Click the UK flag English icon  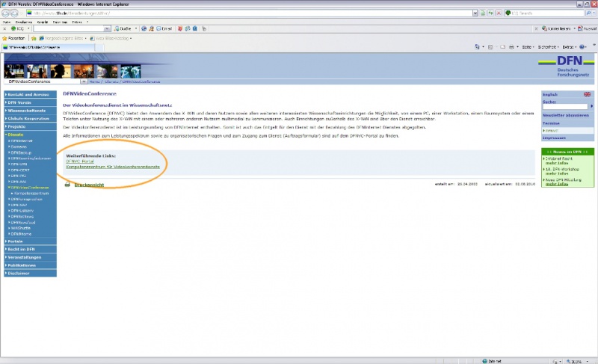587,94
